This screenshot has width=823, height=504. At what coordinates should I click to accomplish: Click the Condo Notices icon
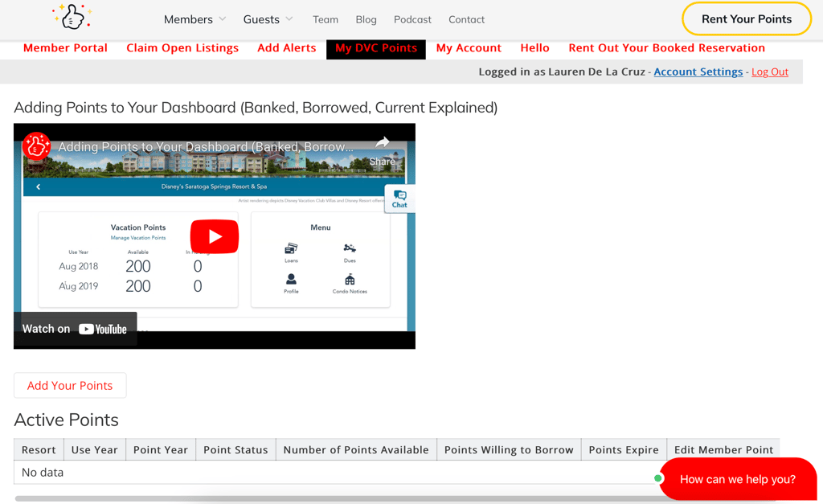350,279
